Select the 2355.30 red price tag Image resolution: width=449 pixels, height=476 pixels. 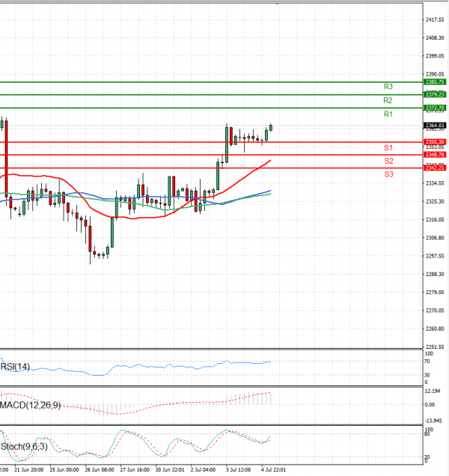(435, 141)
